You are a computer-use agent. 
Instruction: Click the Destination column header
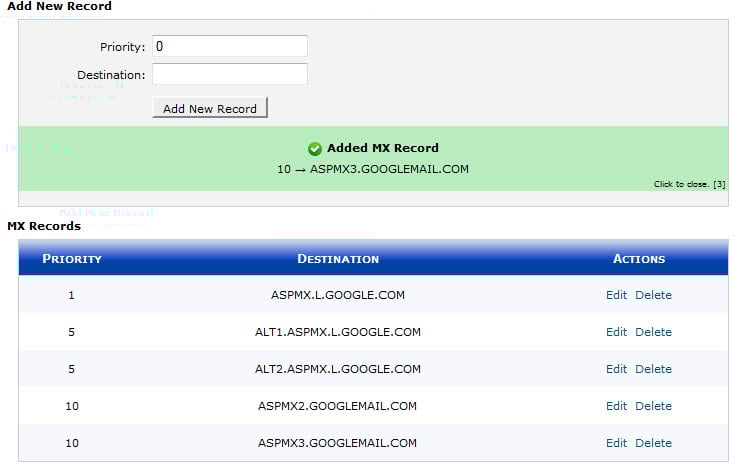(338, 258)
